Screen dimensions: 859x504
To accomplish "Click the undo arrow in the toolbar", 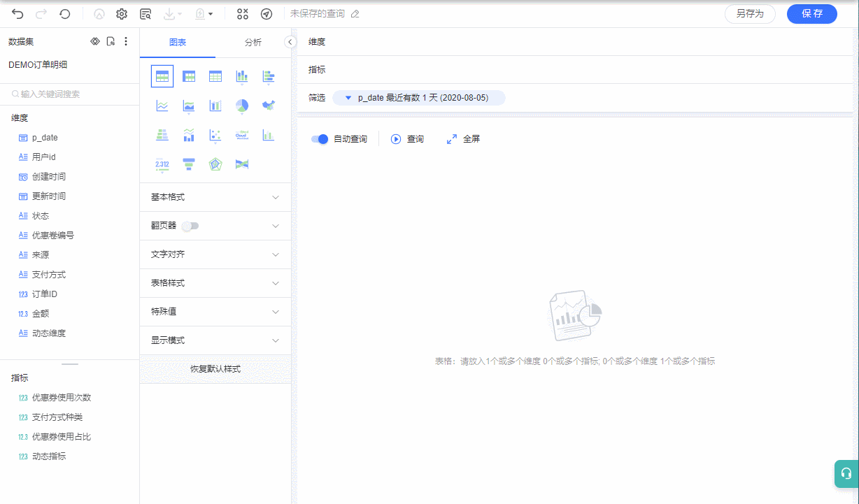I will click(x=17, y=14).
